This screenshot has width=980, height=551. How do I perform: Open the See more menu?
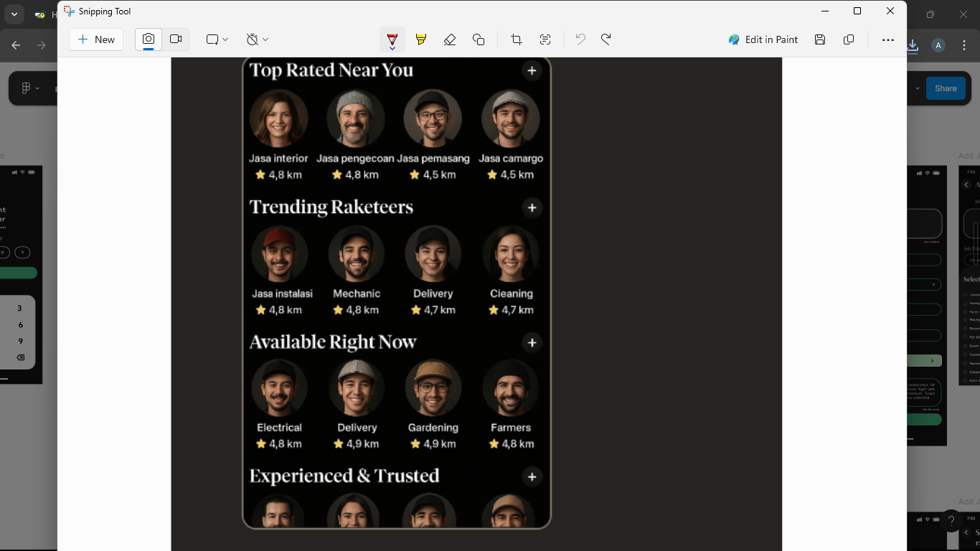pyautogui.click(x=888, y=39)
